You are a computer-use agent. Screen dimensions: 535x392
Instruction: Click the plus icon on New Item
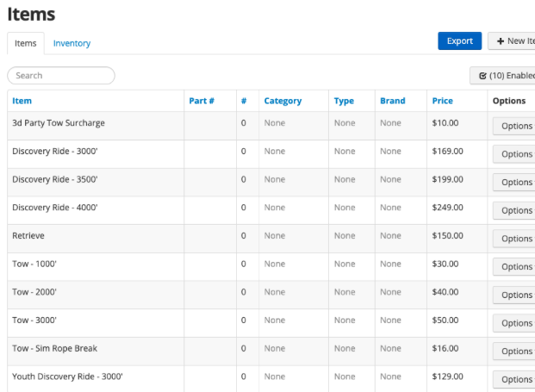pyautogui.click(x=501, y=41)
